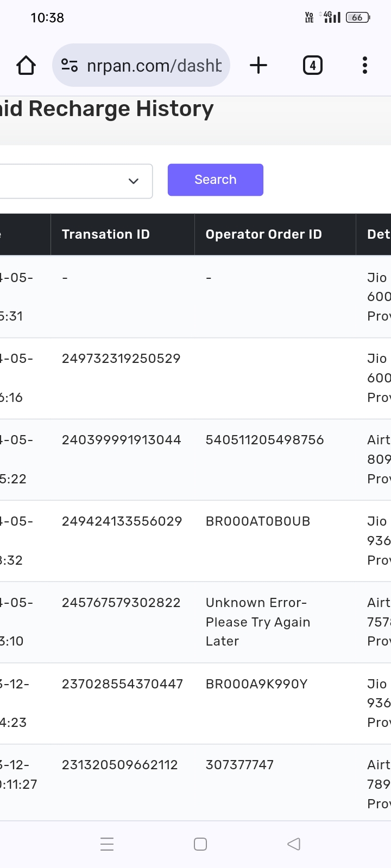Select transaction ID 249732319250529
The image size is (391, 868).
coord(121,359)
